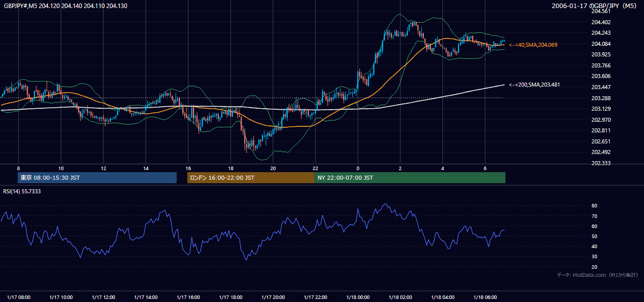The height and width of the screenshot is (302, 644).
Task: Click RSI level 80 on the axis
Action: (x=594, y=206)
